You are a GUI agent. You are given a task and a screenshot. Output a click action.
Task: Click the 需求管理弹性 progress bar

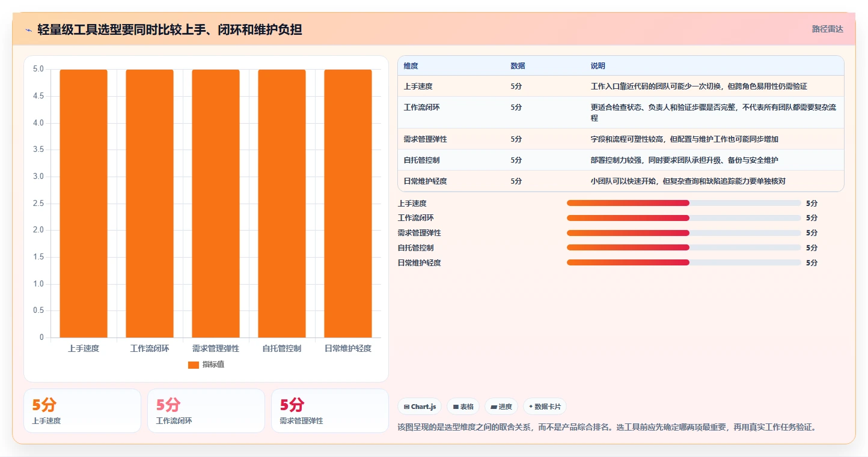pos(684,233)
